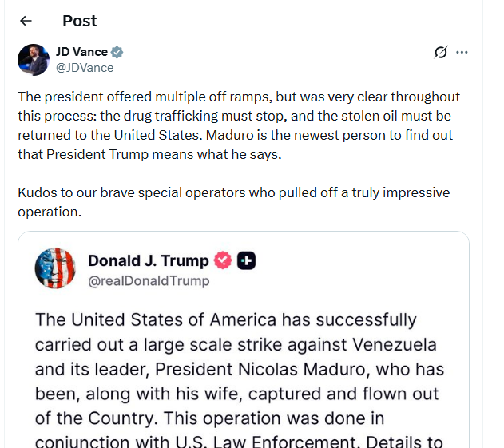
Task: Click the @realDonaldTrump handle
Action: click(x=149, y=280)
